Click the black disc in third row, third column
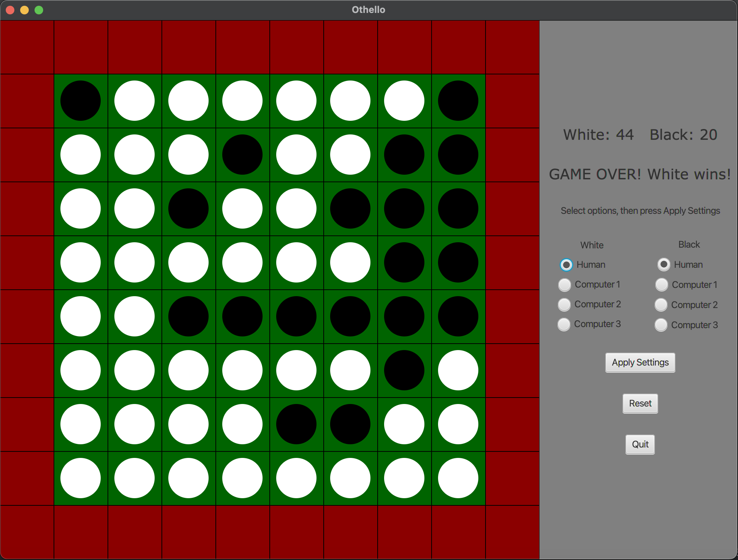The width and height of the screenshot is (738, 560). click(188, 208)
